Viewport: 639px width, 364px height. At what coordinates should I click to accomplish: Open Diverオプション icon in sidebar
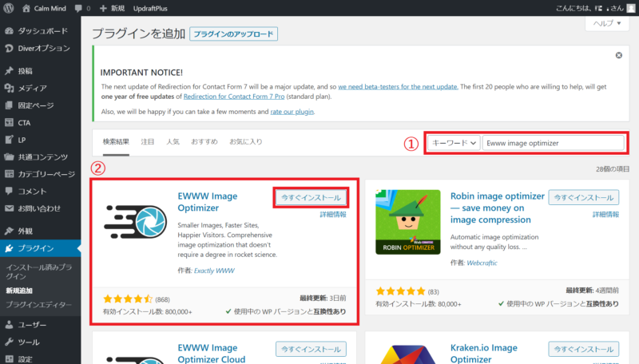click(9, 48)
